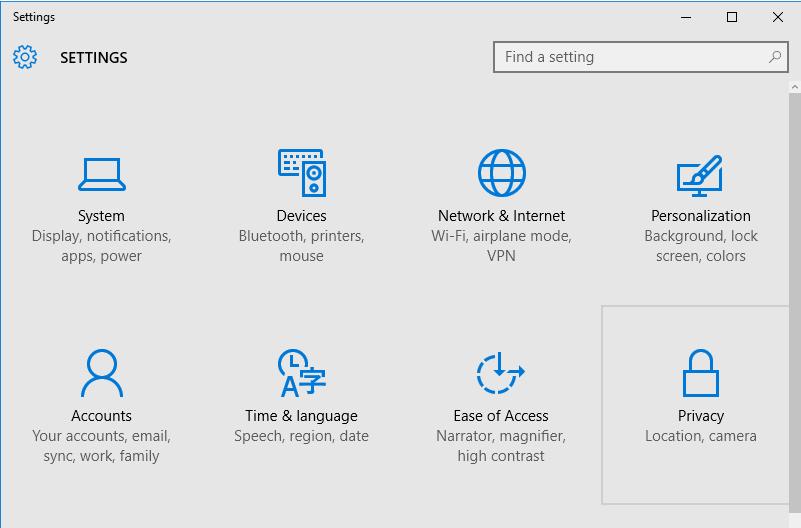Open the Privacy padlock icon

701,373
